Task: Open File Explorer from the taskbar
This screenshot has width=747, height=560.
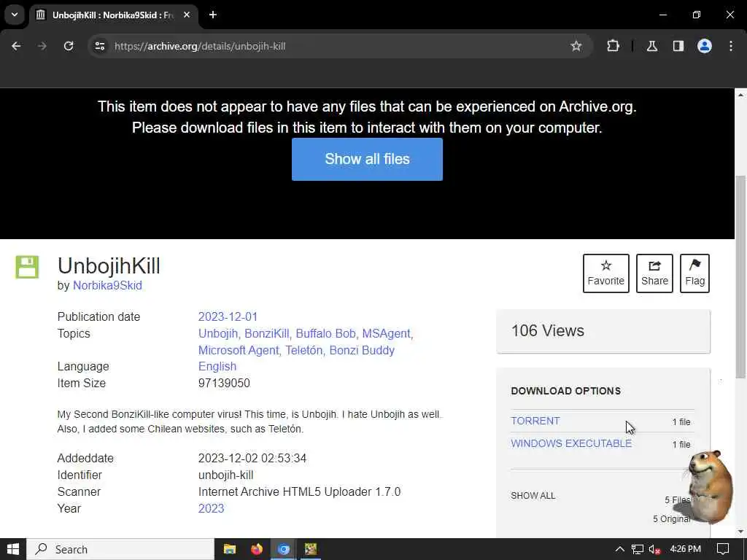Action: [230, 549]
